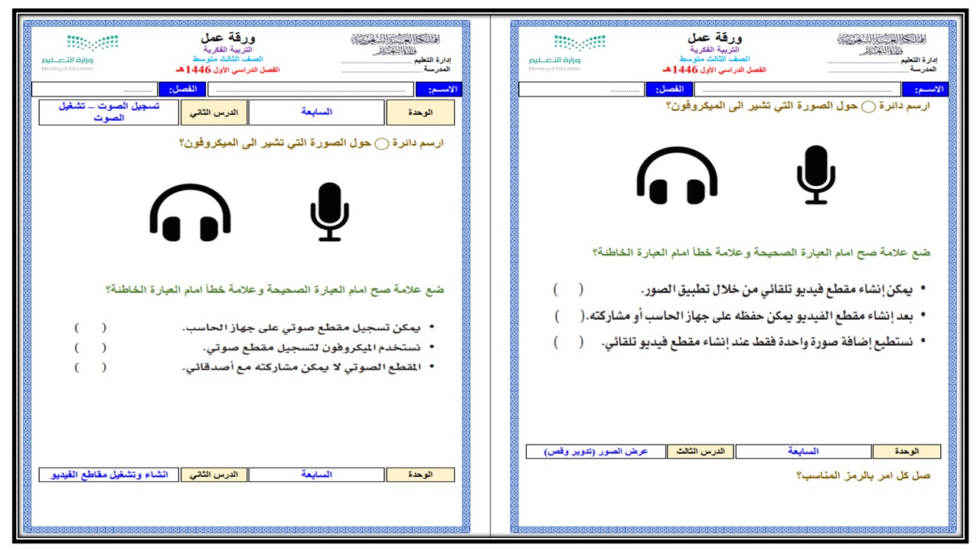Image resolution: width=980 pixels, height=551 pixels.
Task: Select the انشاء وتشغيل مقاطع الفيديو title cell
Action: [109, 475]
